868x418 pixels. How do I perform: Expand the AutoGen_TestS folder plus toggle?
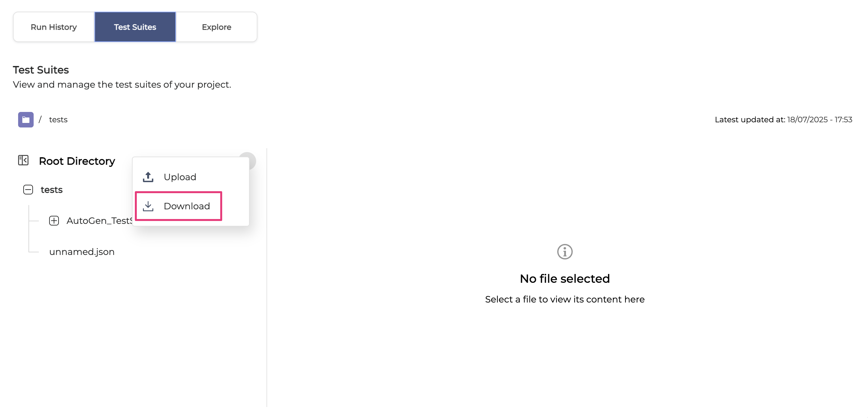coord(54,221)
